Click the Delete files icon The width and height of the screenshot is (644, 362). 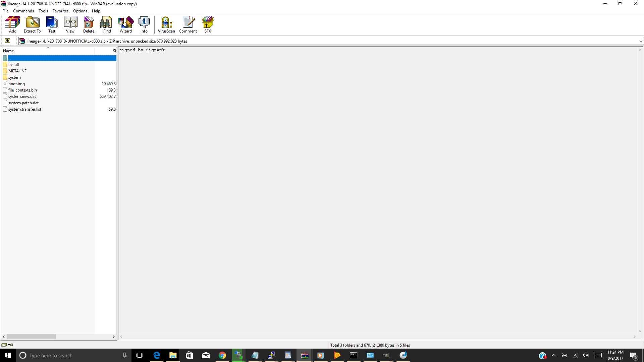89,25
